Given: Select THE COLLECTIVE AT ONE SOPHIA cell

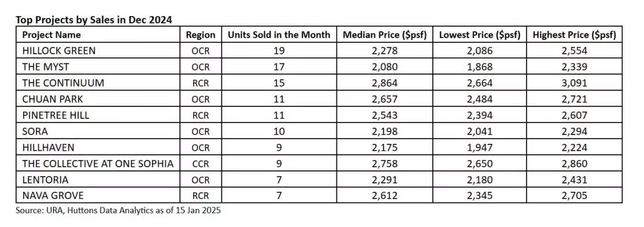Looking at the screenshot, I should pos(98,164).
